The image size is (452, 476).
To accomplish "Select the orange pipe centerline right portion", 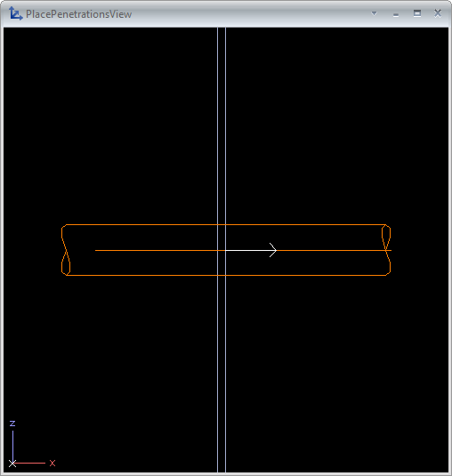I will coord(334,250).
